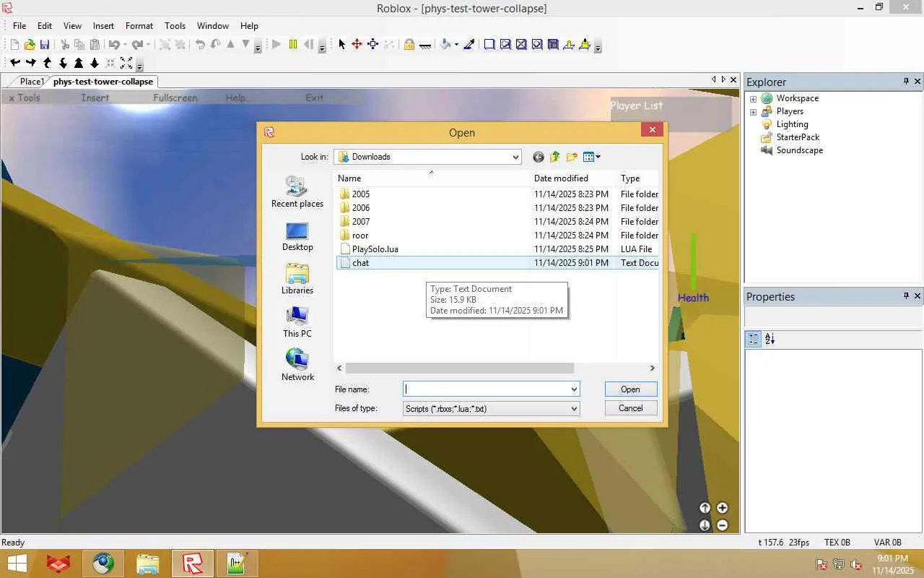Open the Redo history dropdown arrow
Image resolution: width=924 pixels, height=578 pixels.
[148, 45]
